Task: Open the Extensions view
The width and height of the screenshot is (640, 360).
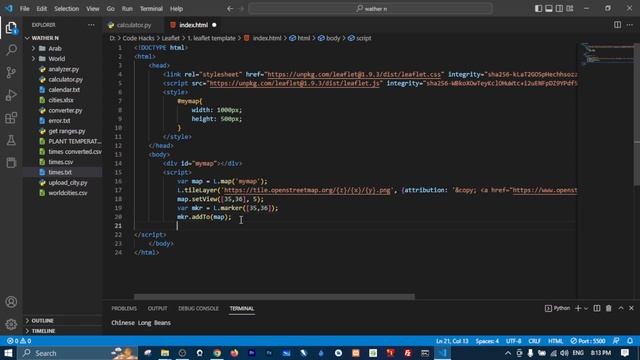Action: click(11, 118)
